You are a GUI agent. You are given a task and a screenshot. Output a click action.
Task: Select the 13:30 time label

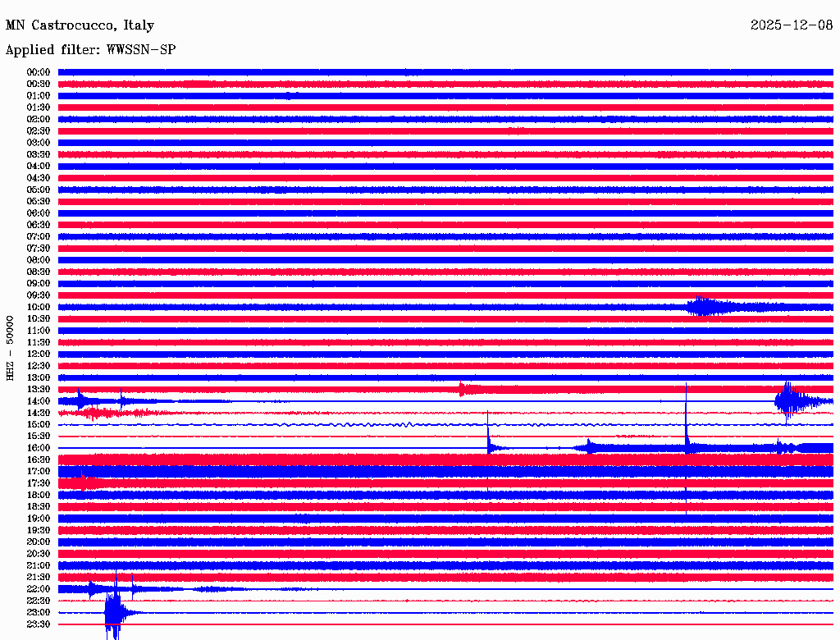coord(39,389)
